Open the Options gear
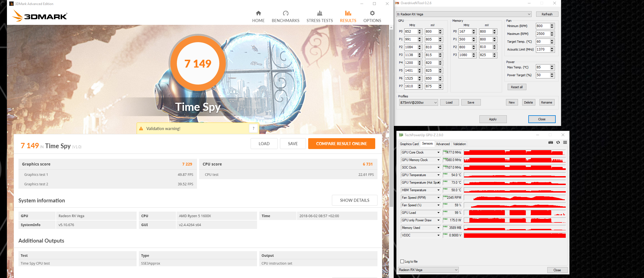Image resolution: width=644 pixels, height=278 pixels. point(372,17)
